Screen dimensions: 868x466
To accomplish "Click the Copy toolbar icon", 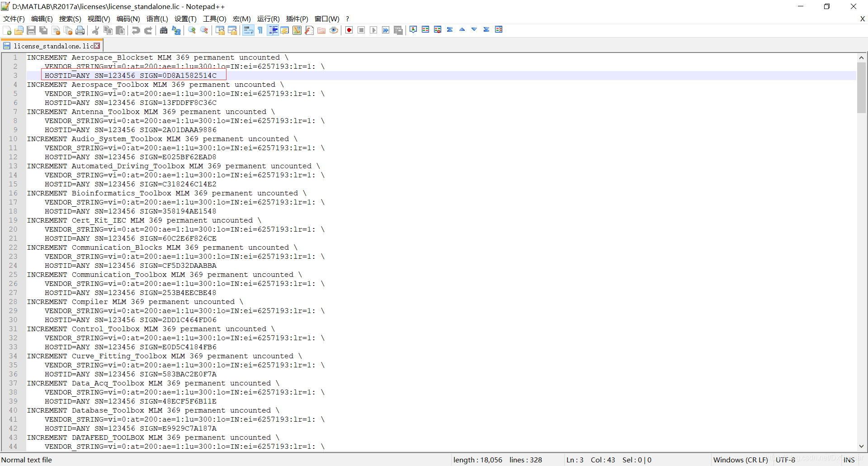I will 108,30.
